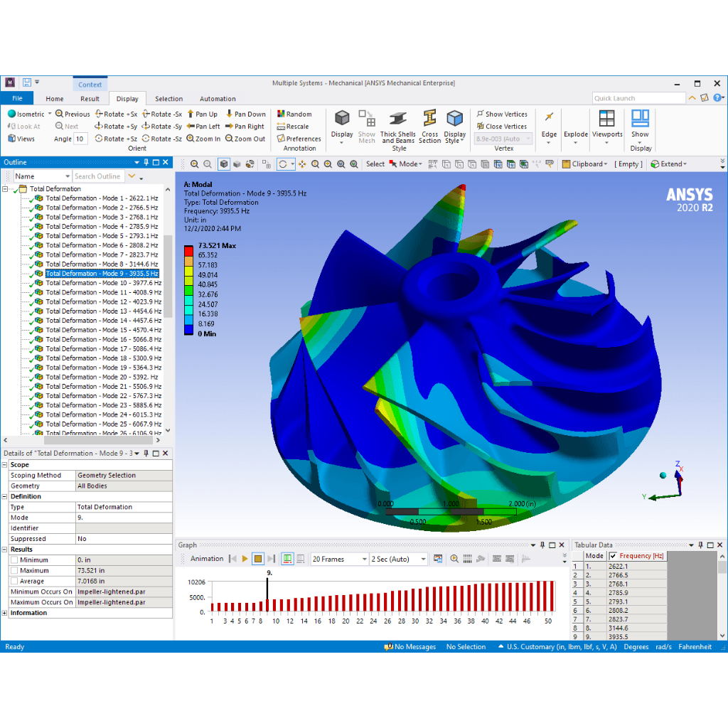Apply Random annotation colors
Screen dimensions: 728x728
294,114
